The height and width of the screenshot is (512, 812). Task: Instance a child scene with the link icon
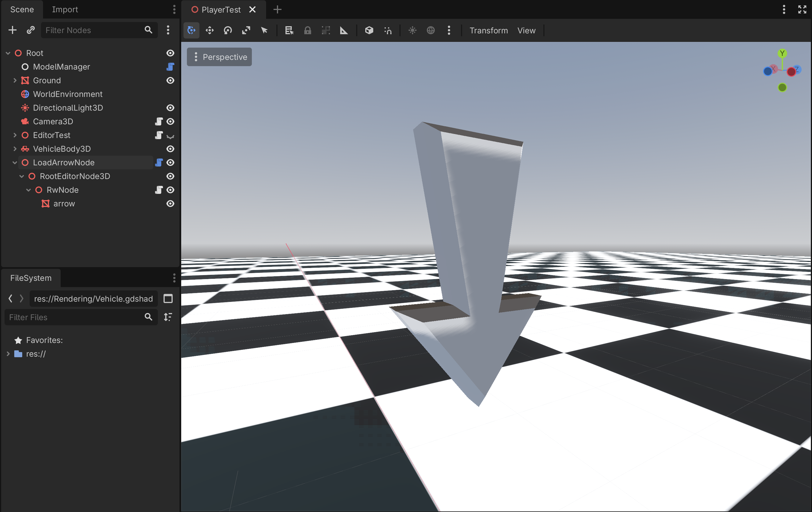point(30,30)
